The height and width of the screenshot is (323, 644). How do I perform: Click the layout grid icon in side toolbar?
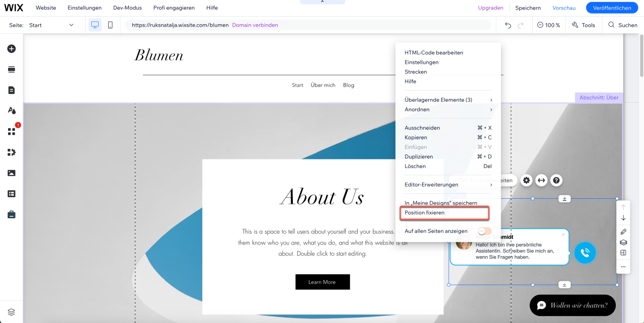[x=623, y=253]
